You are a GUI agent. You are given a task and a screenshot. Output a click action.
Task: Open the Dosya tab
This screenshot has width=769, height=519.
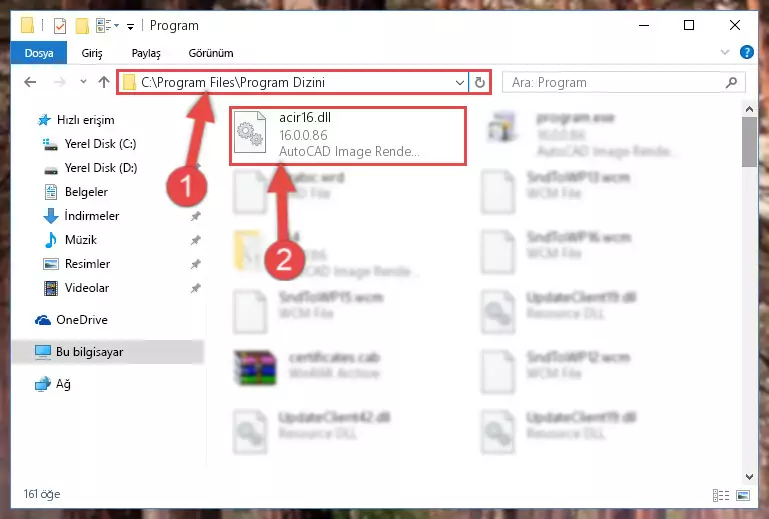coord(39,53)
